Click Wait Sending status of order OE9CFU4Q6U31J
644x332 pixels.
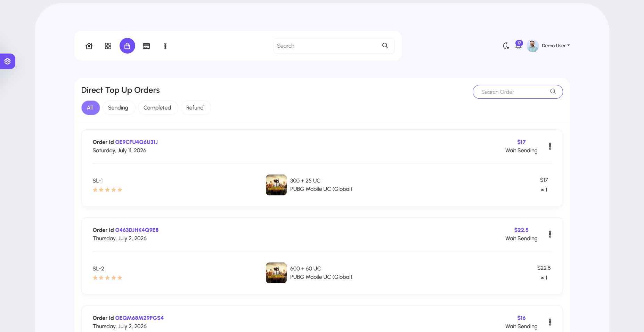(521, 151)
